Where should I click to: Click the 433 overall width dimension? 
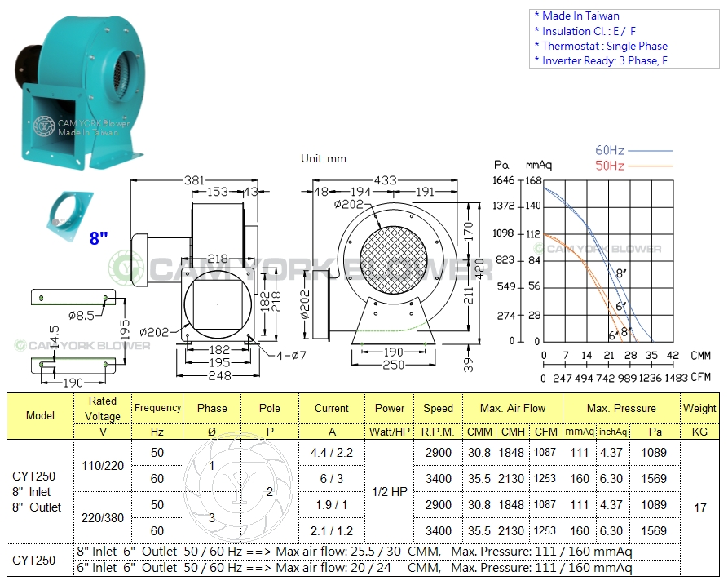pyautogui.click(x=386, y=180)
